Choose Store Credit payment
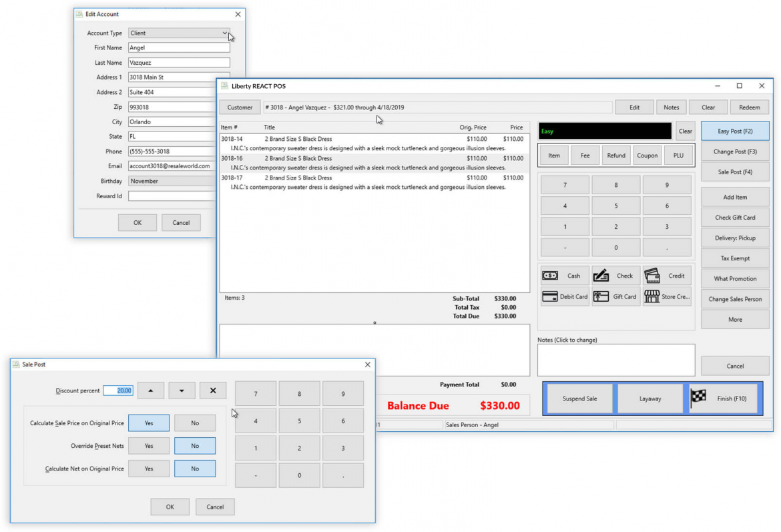This screenshot has height=532, width=781. click(667, 296)
